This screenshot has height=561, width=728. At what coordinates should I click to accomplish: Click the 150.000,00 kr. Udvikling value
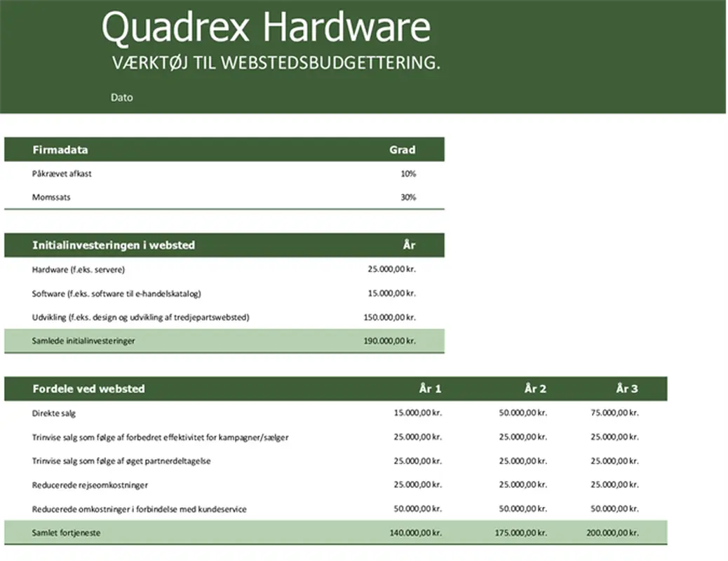[390, 316]
